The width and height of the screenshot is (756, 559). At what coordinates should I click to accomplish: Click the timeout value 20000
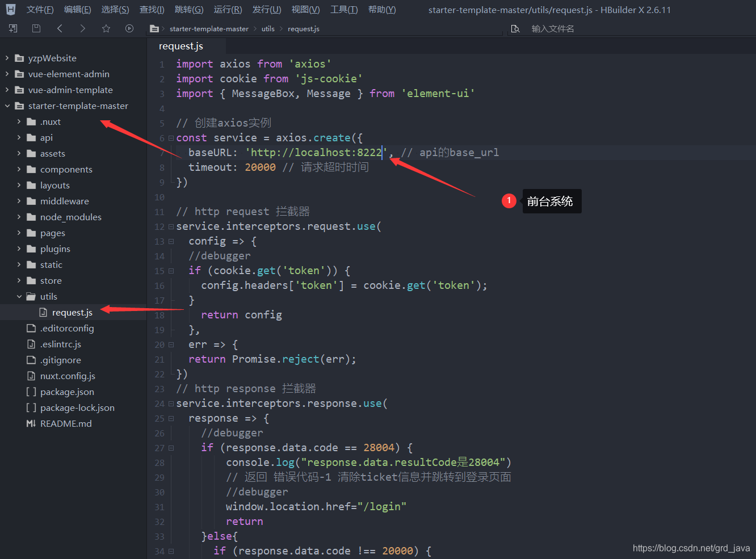tap(261, 167)
